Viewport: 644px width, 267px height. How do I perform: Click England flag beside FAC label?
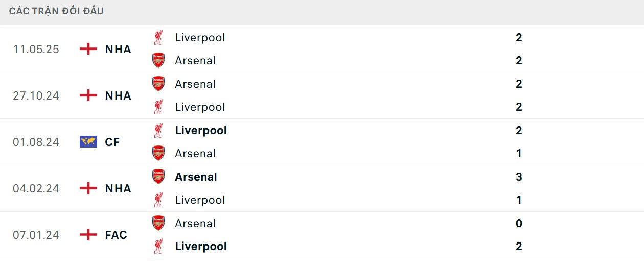coord(88,235)
